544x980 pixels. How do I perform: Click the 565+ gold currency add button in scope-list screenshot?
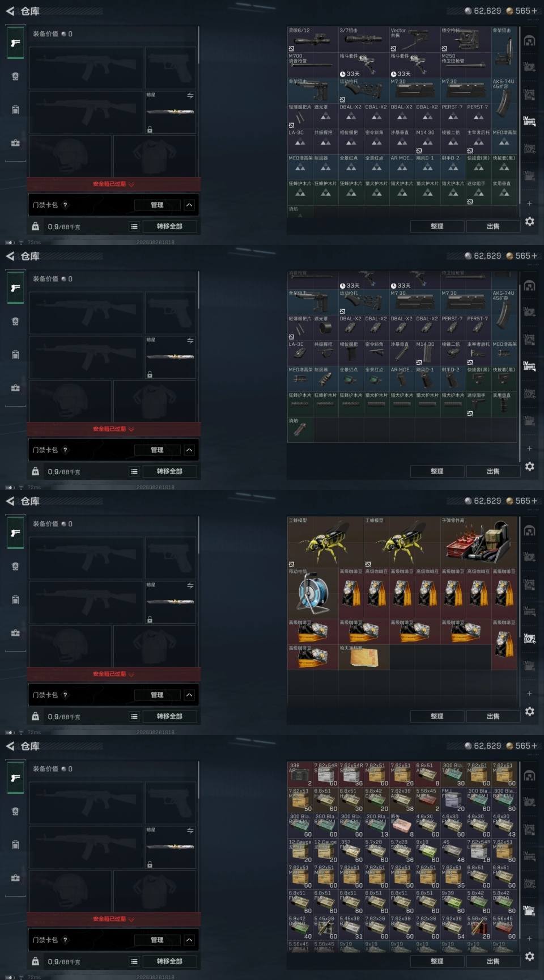(x=534, y=11)
